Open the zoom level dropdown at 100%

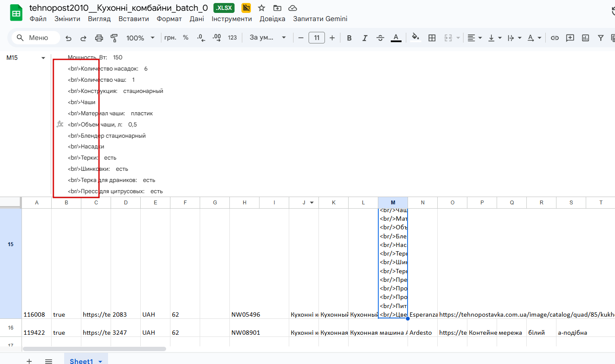140,38
